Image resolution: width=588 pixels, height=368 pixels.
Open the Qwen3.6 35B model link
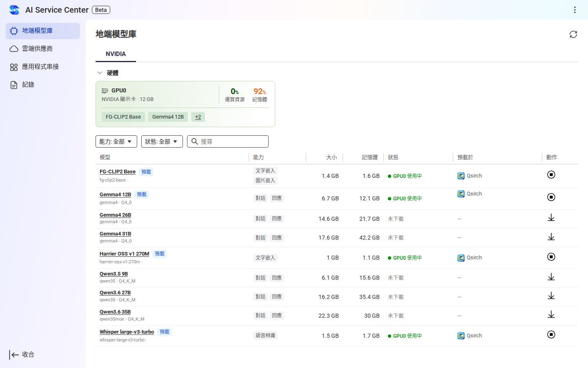coord(115,312)
